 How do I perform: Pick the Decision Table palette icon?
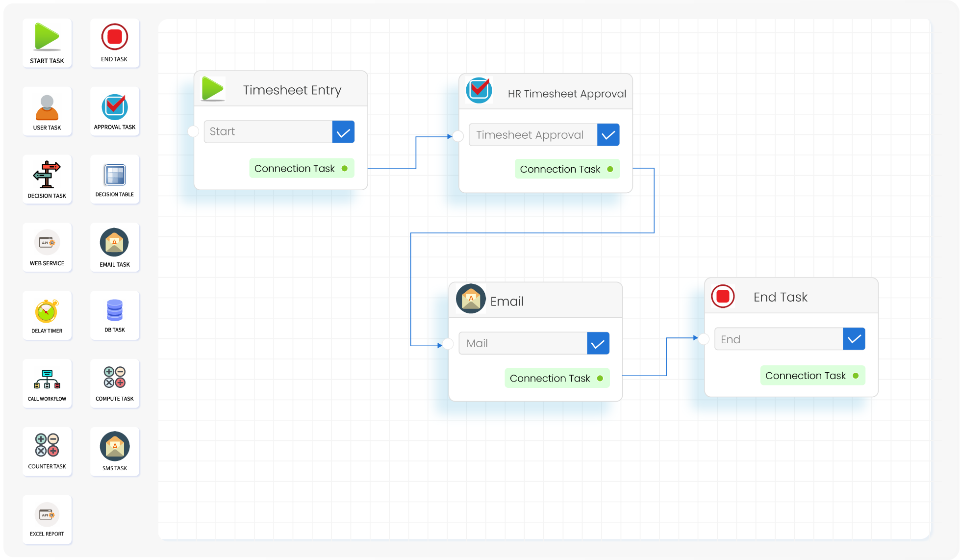[115, 175]
